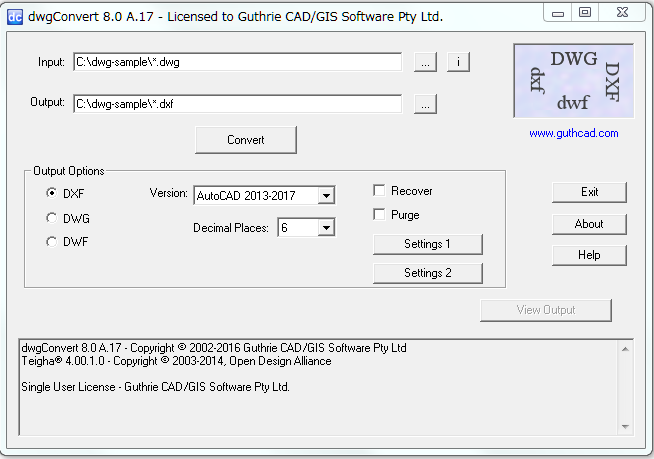The width and height of the screenshot is (654, 459).
Task: Browse for input file with the ... button
Action: [425, 62]
